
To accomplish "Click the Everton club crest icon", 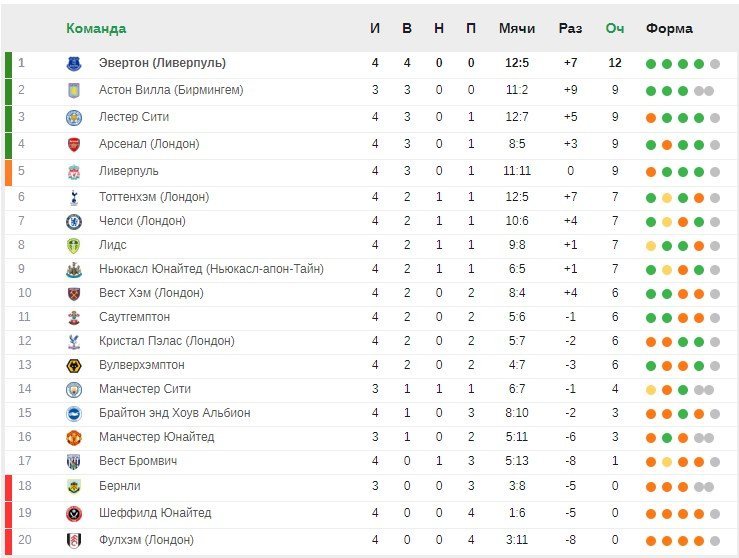I will click(x=74, y=64).
